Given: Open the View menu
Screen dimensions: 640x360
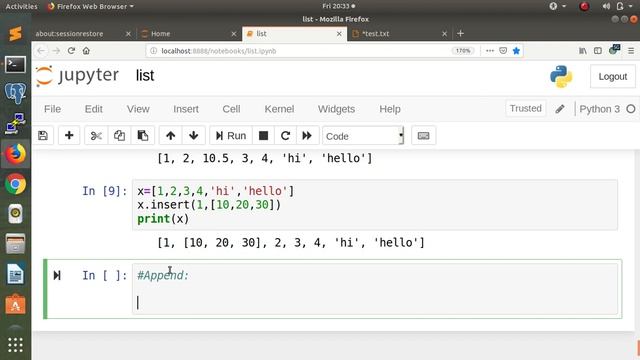Looking at the screenshot, I should [x=138, y=109].
